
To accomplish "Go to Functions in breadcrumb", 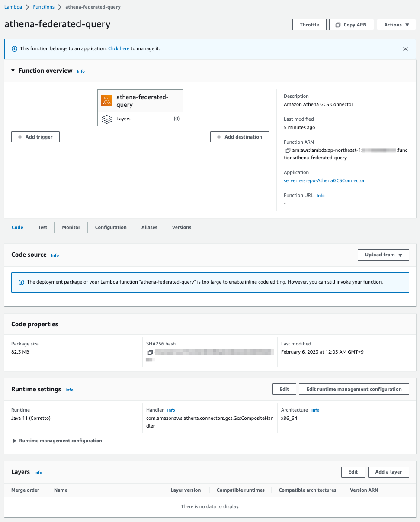I will pyautogui.click(x=44, y=7).
